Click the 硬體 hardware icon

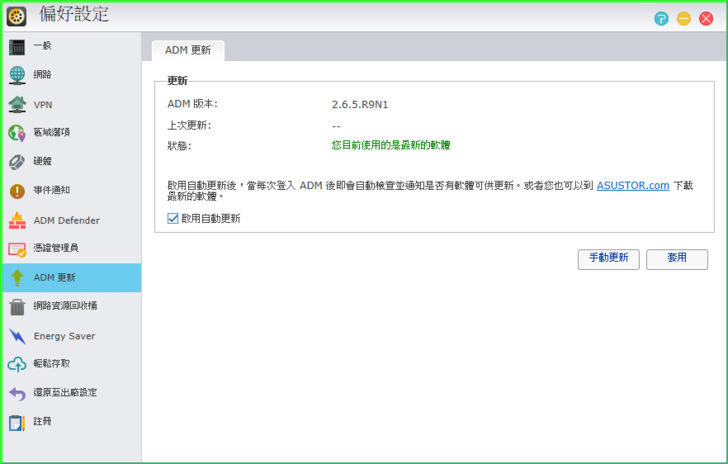click(17, 162)
